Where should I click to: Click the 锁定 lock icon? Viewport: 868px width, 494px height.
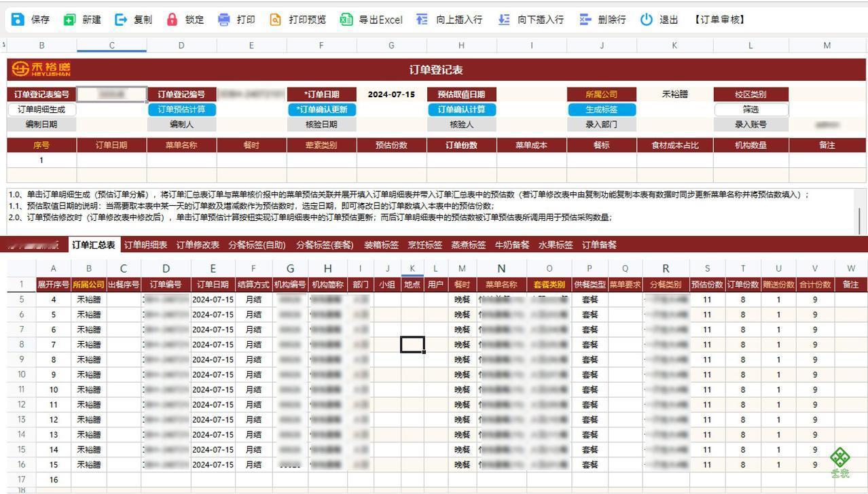pyautogui.click(x=173, y=20)
